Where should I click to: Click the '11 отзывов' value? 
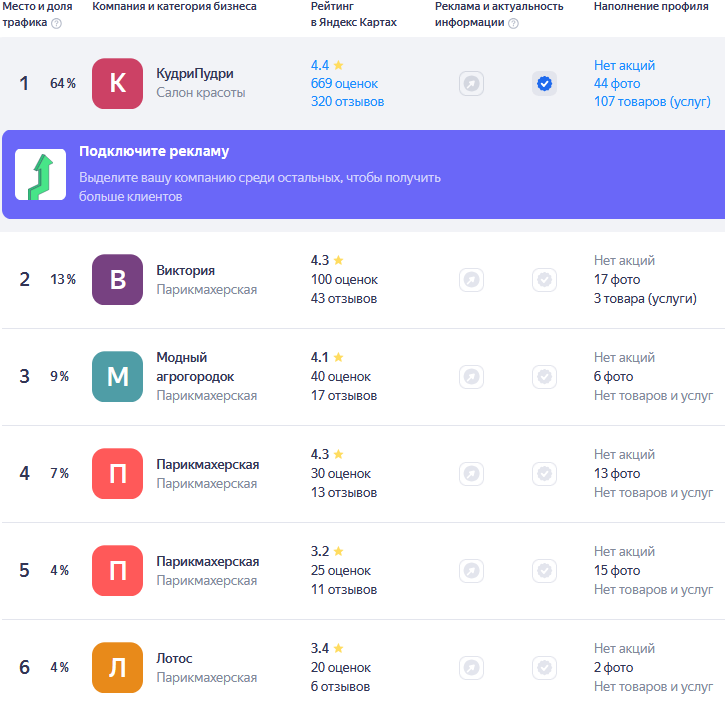[344, 590]
